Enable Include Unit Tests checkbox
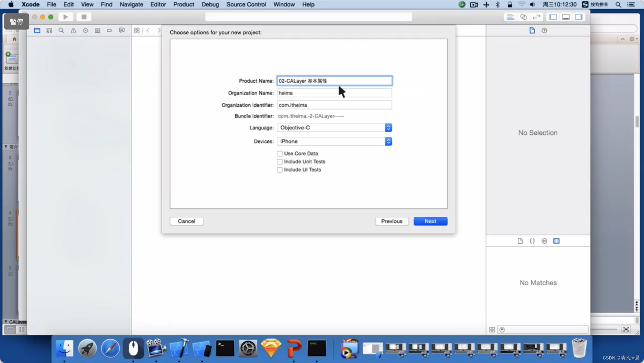The height and width of the screenshot is (363, 644). [x=280, y=162]
